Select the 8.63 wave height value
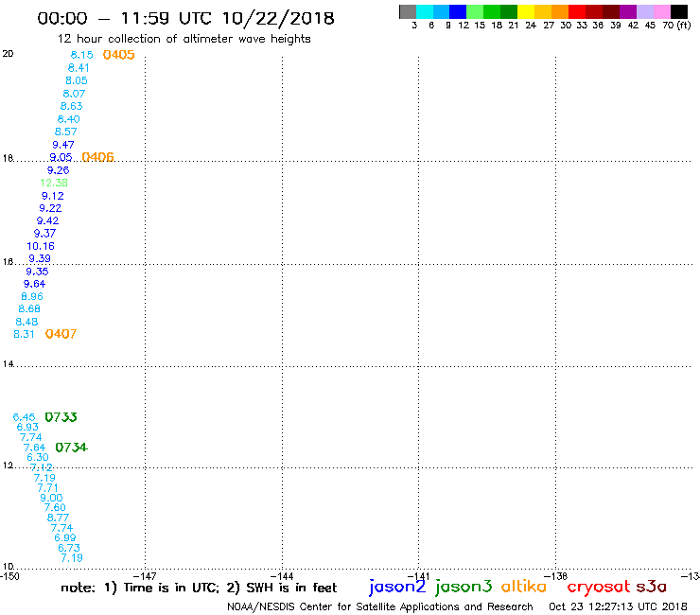Viewport: 700px width, 615px height. click(x=72, y=106)
